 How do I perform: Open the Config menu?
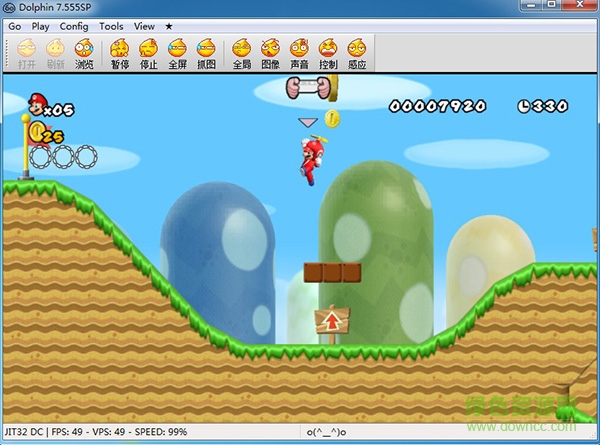pos(74,26)
